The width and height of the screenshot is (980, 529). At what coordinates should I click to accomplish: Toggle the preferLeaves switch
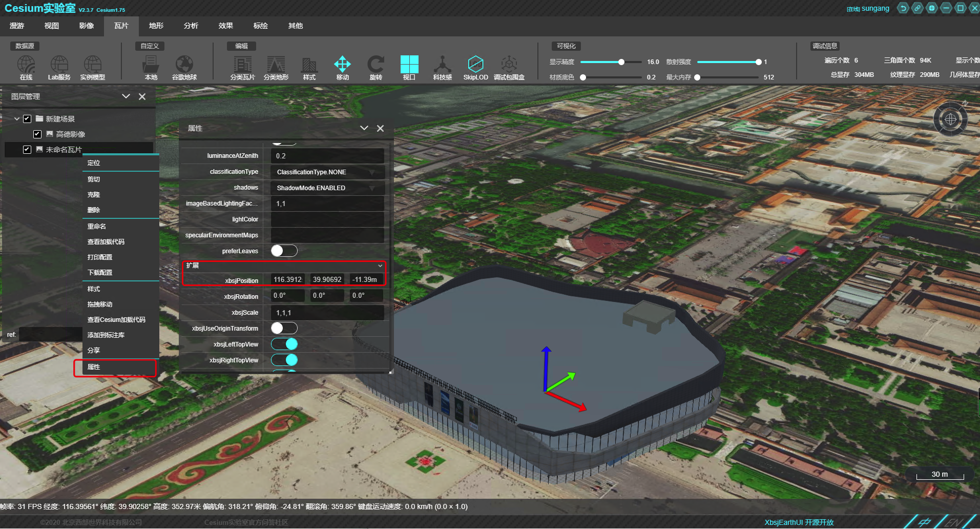tap(284, 251)
